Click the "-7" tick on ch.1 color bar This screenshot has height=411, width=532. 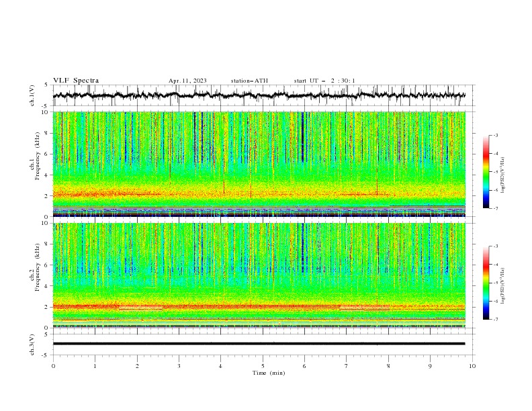495,208
